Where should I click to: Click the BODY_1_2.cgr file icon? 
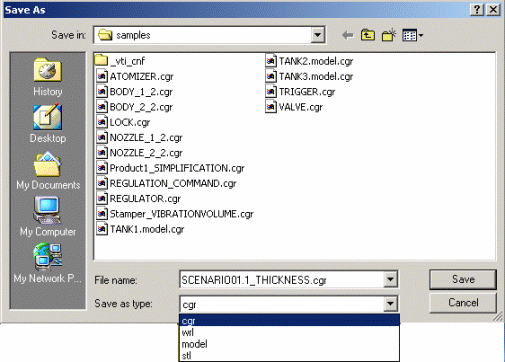pyautogui.click(x=102, y=92)
